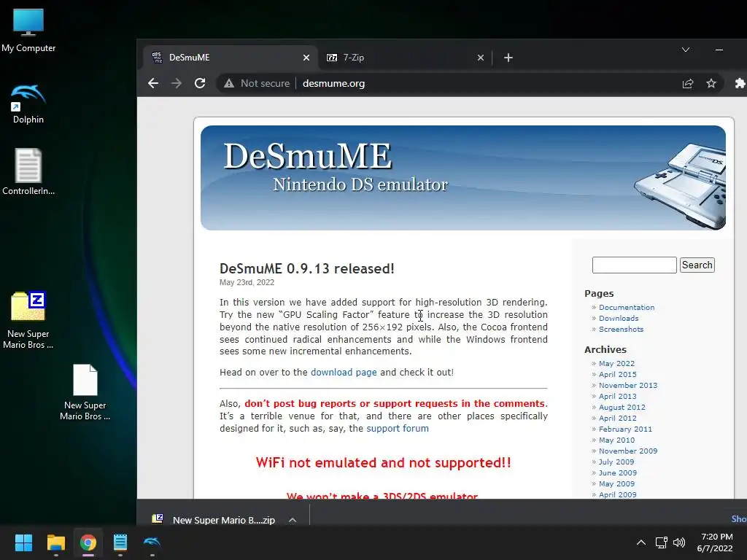Open November 2009 archive

(628, 451)
